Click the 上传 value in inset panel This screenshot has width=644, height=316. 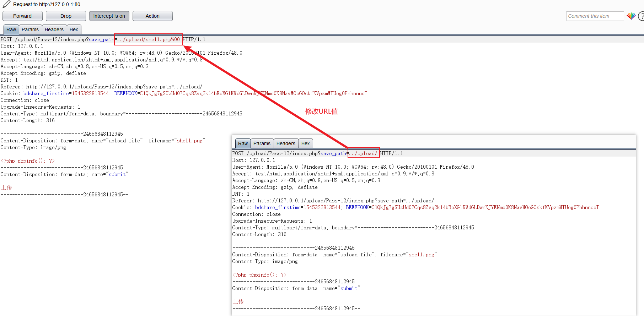point(238,301)
